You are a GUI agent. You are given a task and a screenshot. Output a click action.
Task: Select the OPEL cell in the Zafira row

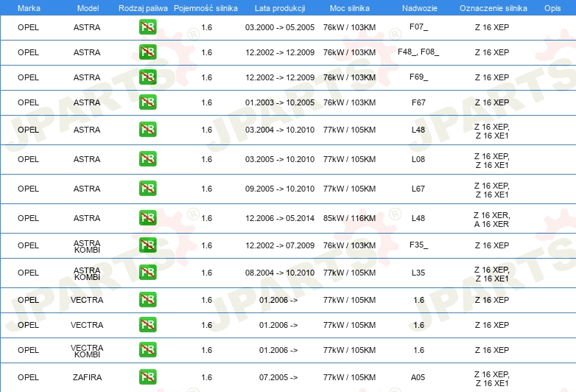(x=28, y=377)
